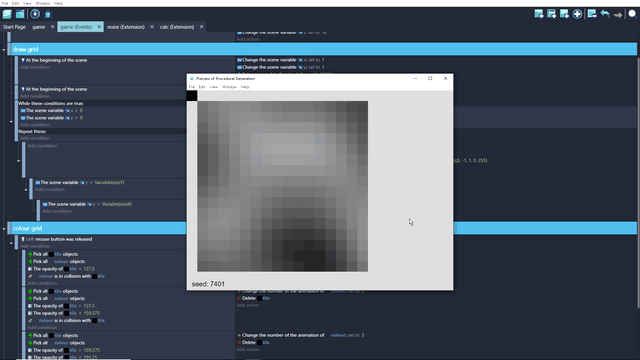Open the project manager icon

(7, 14)
